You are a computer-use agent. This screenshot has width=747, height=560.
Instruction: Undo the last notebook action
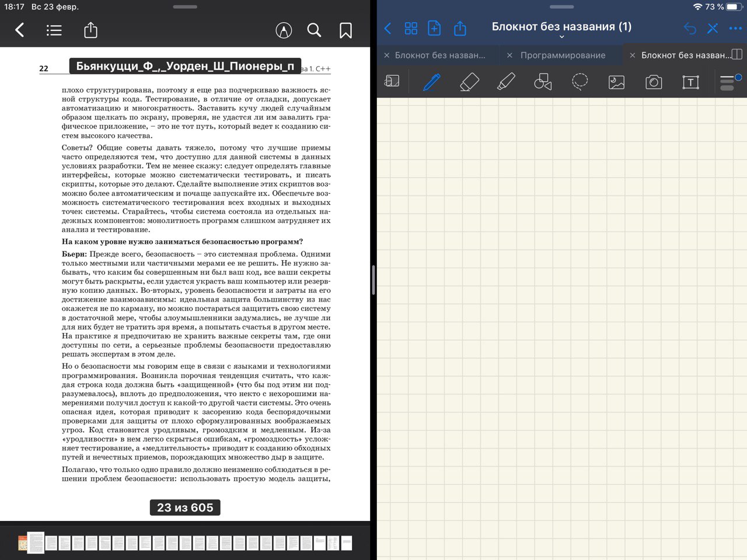click(690, 28)
